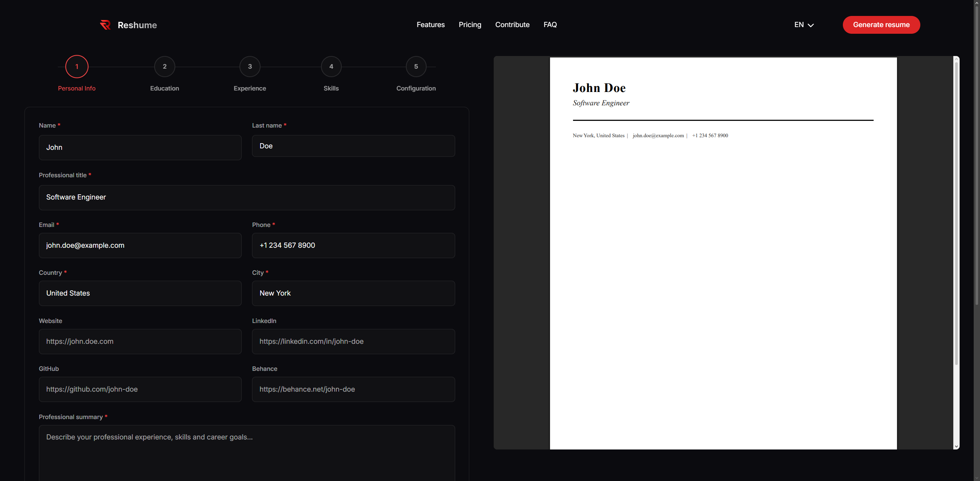Click 'john.doe@example.com' in resume preview
This screenshot has width=980, height=481.
pos(658,135)
